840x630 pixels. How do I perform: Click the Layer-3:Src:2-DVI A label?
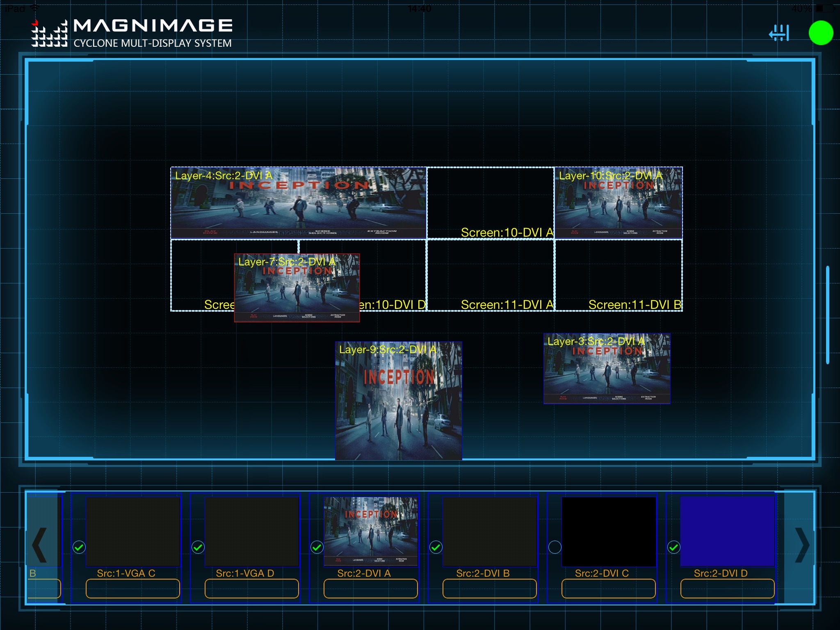(x=596, y=341)
